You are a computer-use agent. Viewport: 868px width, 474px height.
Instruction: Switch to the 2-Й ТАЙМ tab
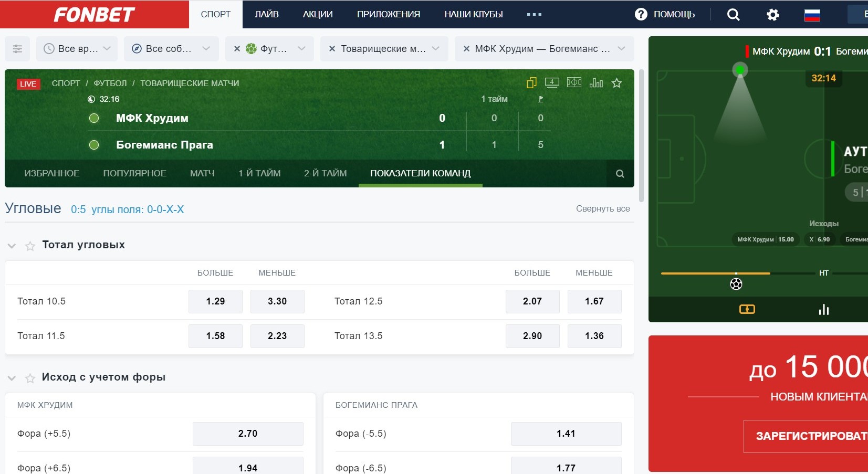point(325,173)
